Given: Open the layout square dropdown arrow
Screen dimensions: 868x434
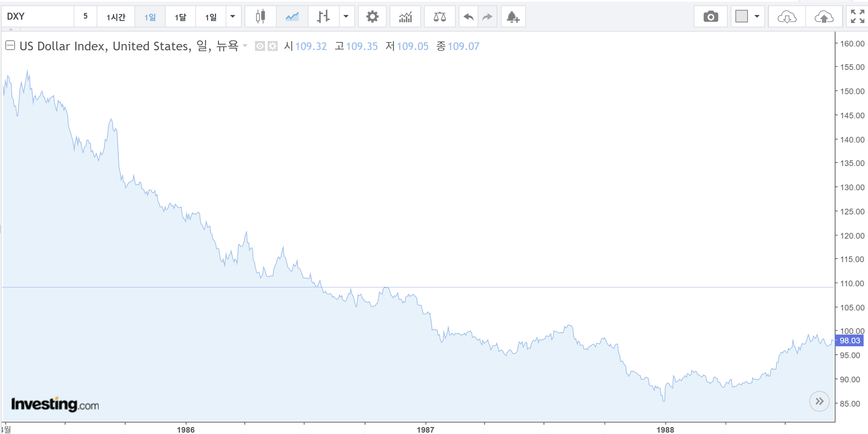Looking at the screenshot, I should [757, 17].
